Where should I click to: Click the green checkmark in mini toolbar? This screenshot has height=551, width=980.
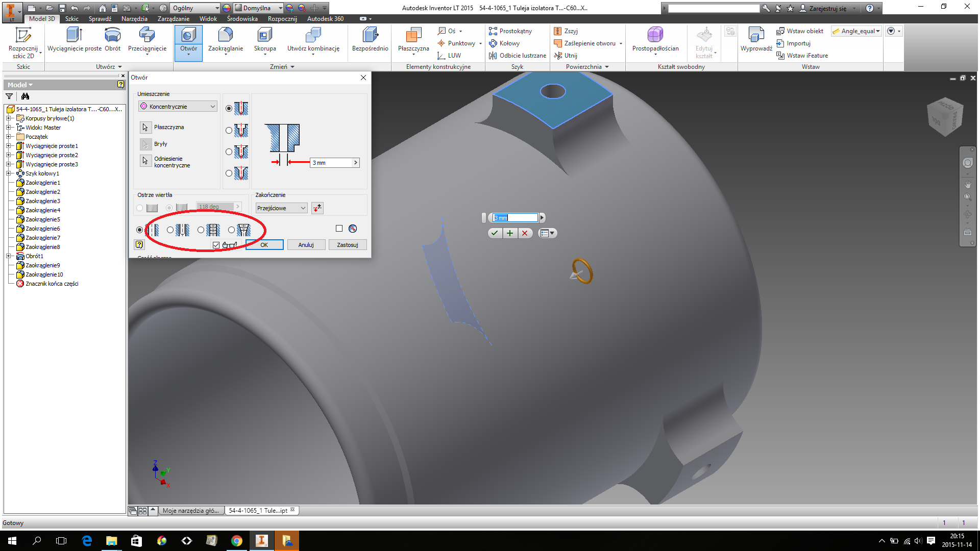pyautogui.click(x=494, y=233)
